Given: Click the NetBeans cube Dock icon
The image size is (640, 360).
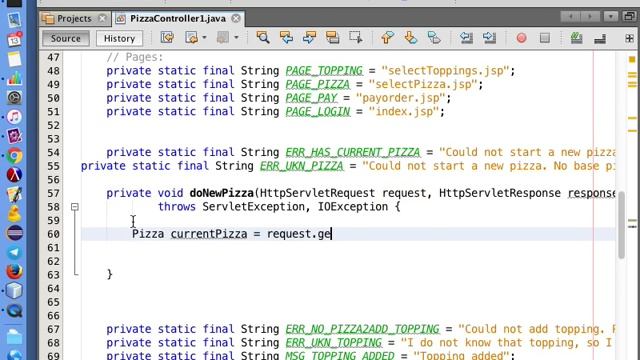Looking at the screenshot, I should (x=14, y=291).
